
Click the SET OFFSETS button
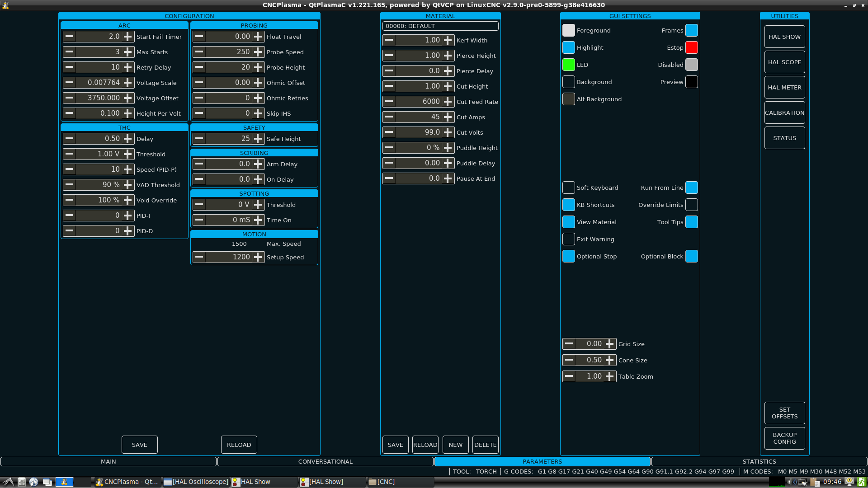click(785, 413)
